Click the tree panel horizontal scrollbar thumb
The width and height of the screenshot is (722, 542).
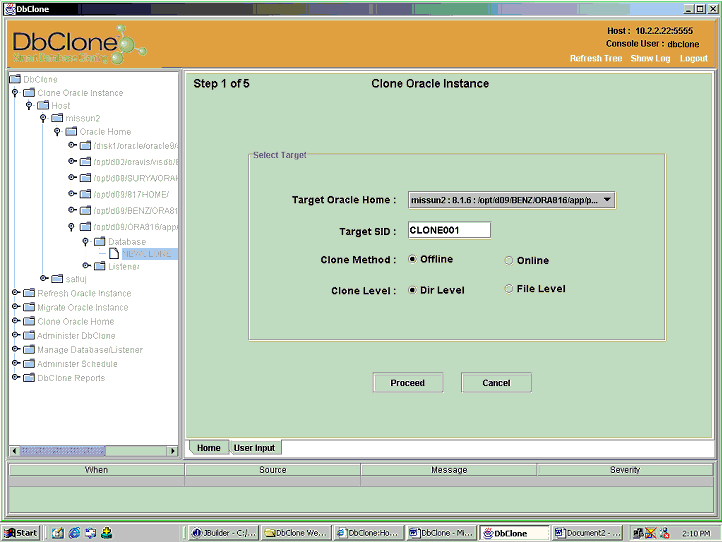pyautogui.click(x=63, y=450)
